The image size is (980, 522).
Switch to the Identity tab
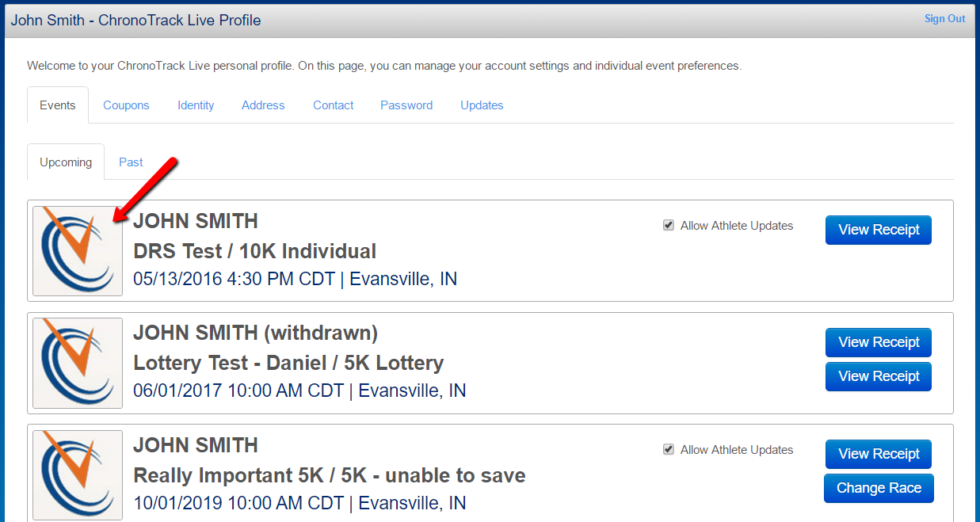[x=196, y=105]
